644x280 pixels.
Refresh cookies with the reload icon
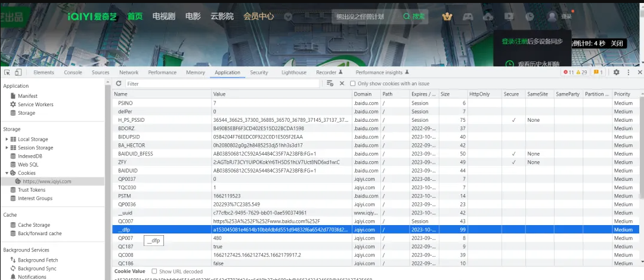119,84
